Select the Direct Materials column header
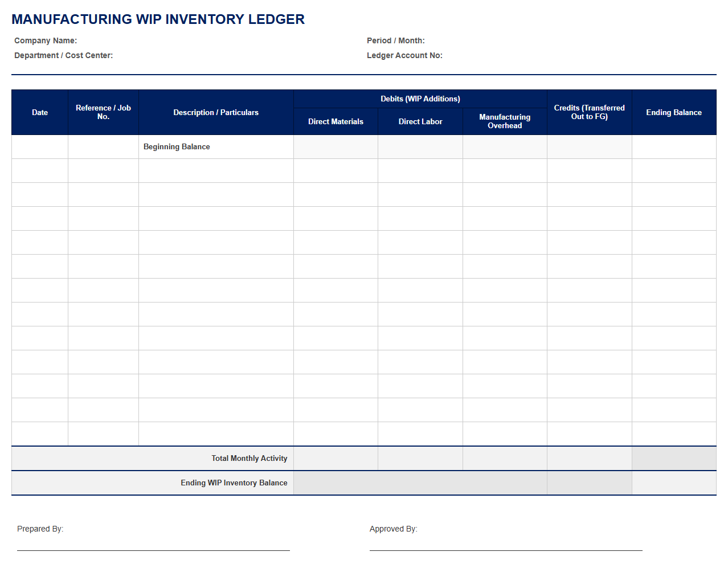The width and height of the screenshot is (728, 568). coord(336,121)
